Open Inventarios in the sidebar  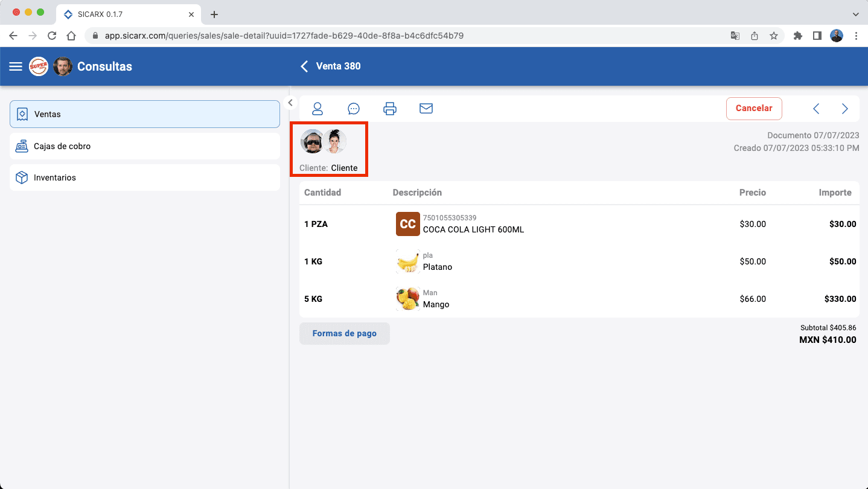tap(145, 177)
